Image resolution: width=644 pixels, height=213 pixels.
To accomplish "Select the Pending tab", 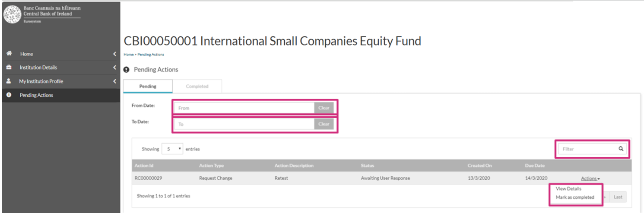I will 148,87.
